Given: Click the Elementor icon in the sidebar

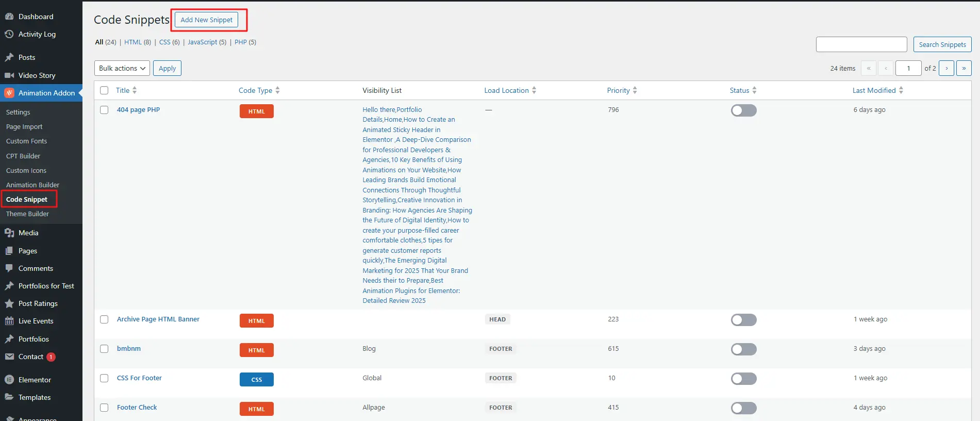Looking at the screenshot, I should pos(9,380).
